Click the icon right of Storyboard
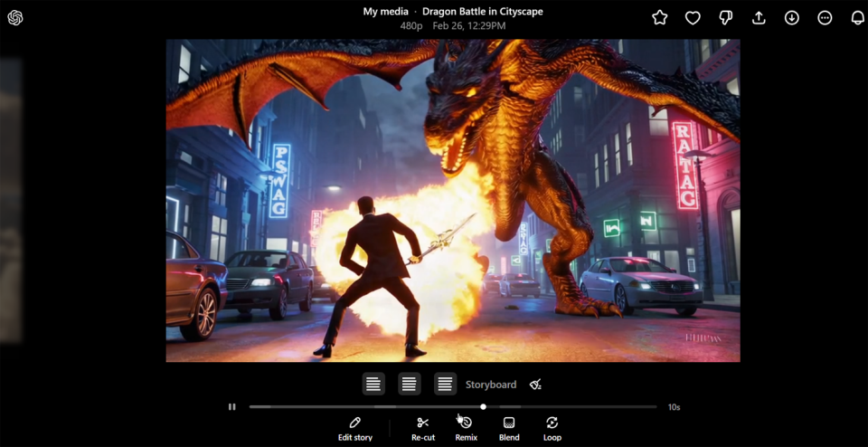Viewport: 868px width, 447px height. 535,385
